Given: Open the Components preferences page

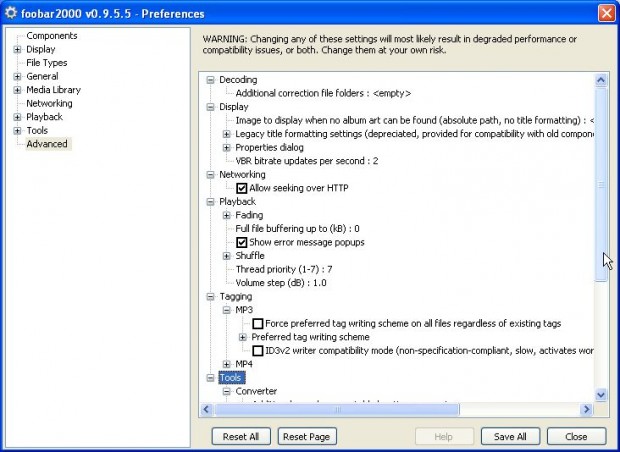Looking at the screenshot, I should pyautogui.click(x=52, y=36).
